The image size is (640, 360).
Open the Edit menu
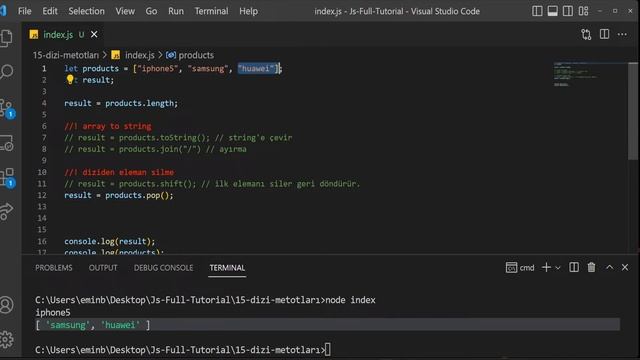(x=50, y=11)
